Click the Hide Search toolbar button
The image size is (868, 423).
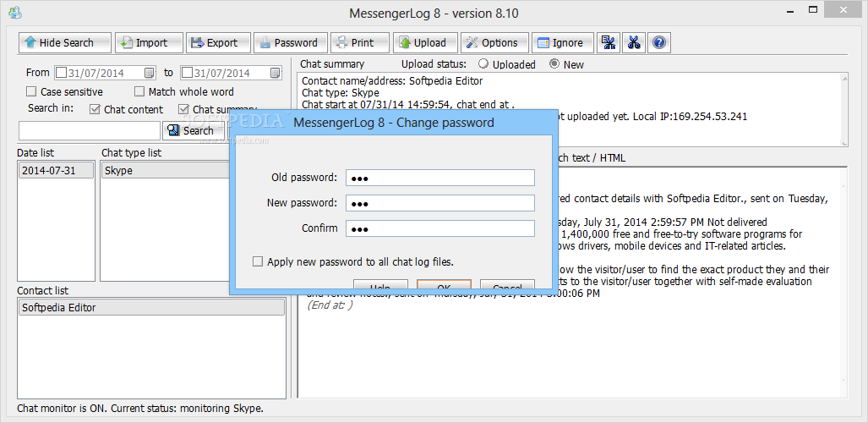point(65,42)
